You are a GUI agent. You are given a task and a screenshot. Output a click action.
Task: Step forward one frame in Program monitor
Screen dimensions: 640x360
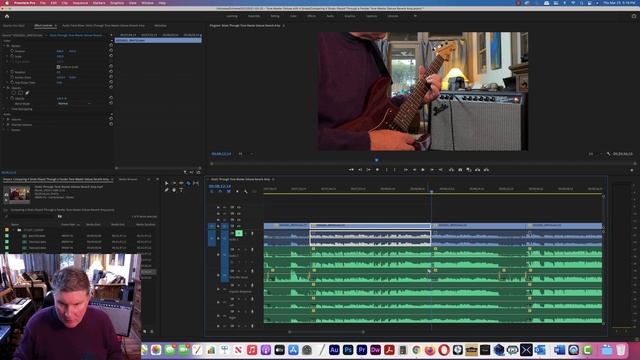[x=432, y=170]
